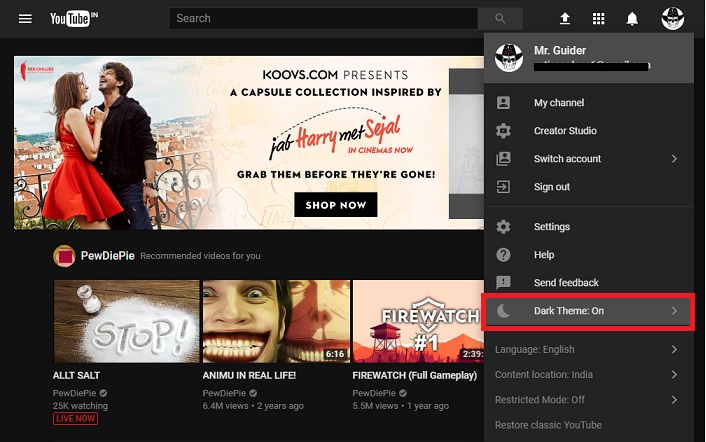Open My channel menu entry
This screenshot has height=442, width=706.
click(x=588, y=103)
